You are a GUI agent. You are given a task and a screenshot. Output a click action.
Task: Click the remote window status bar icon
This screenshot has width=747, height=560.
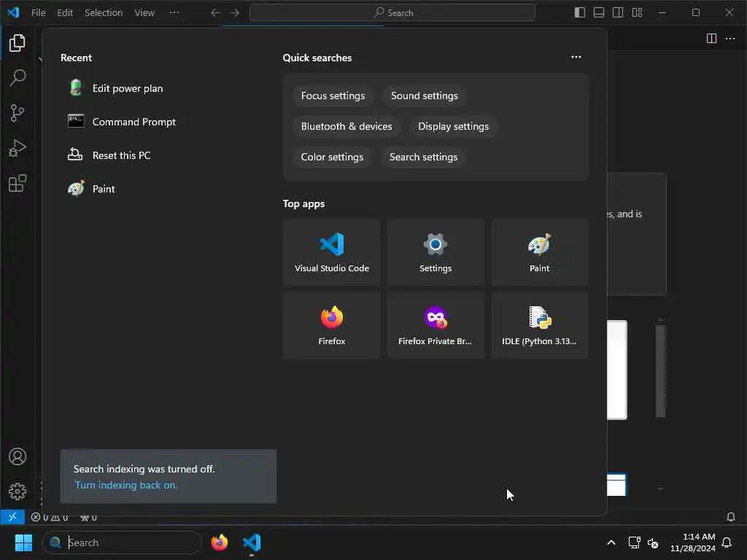[x=12, y=517]
